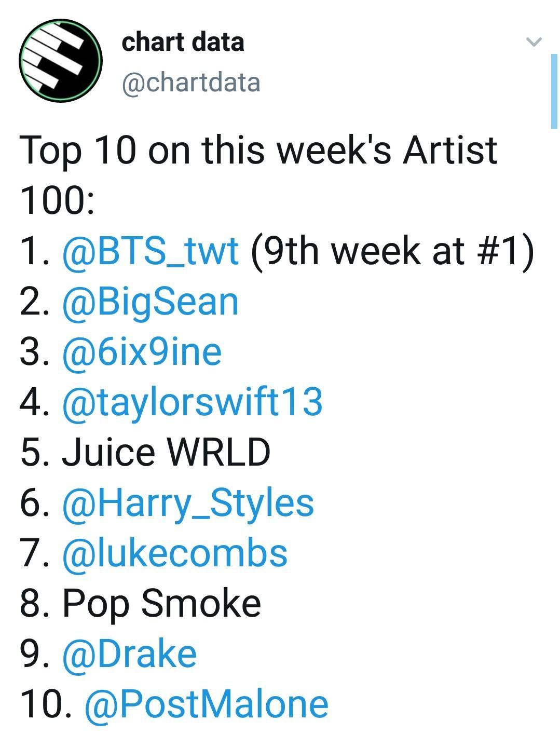This screenshot has width=560, height=748.
Task: Click the chart data display name
Action: tap(183, 42)
